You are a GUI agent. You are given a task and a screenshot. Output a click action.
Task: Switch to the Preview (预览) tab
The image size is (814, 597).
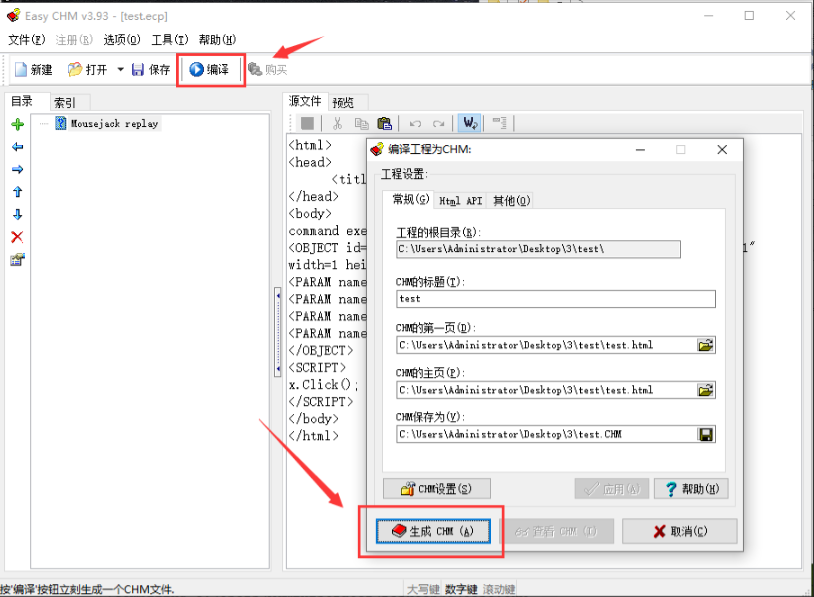(x=343, y=102)
